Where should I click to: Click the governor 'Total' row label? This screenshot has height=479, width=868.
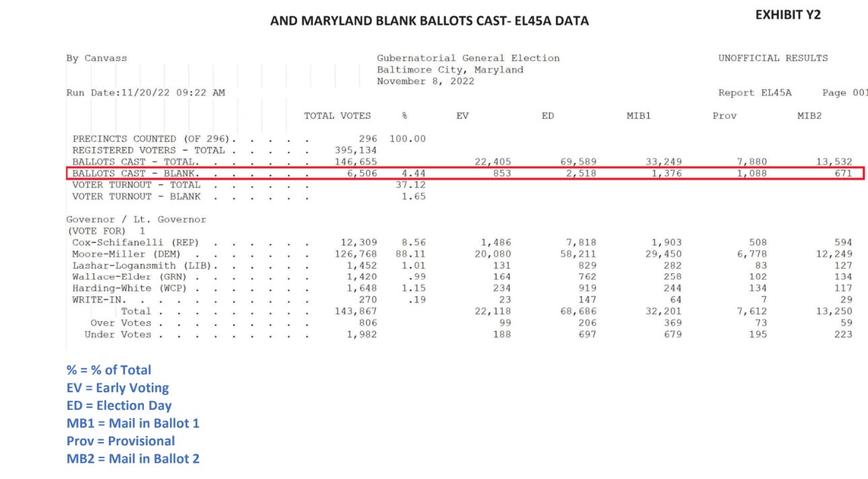tap(136, 312)
